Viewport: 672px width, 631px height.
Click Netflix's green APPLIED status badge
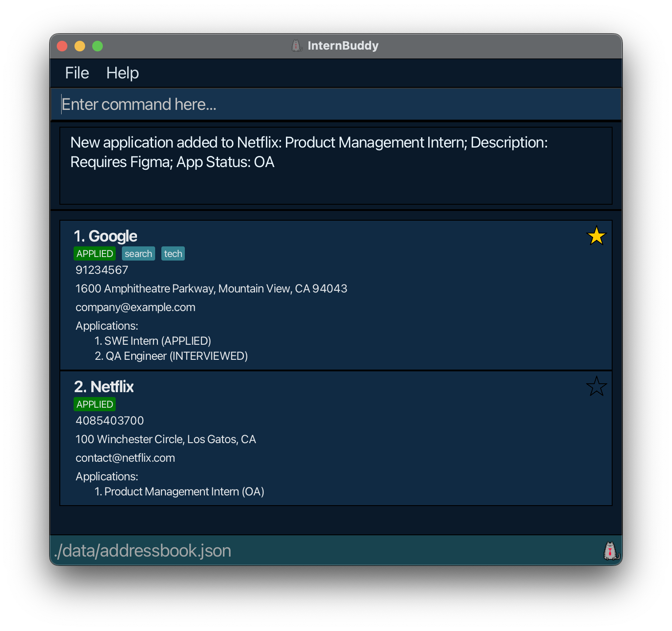(x=94, y=404)
